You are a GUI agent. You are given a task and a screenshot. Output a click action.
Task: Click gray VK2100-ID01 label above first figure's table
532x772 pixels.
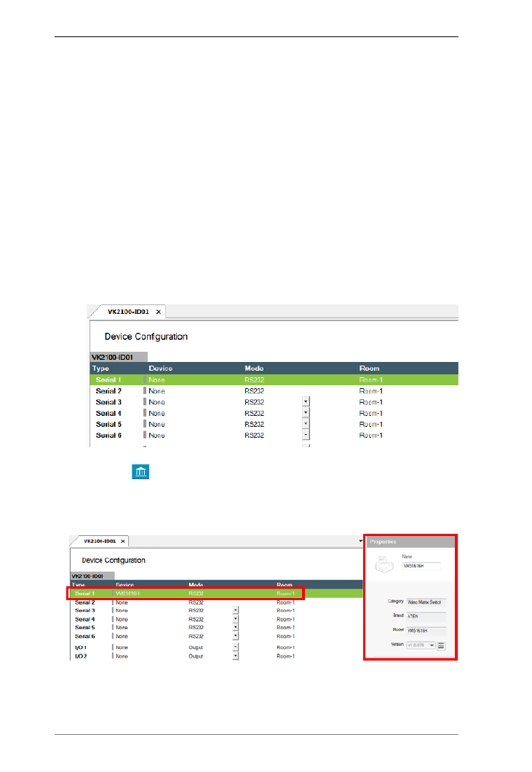119,357
